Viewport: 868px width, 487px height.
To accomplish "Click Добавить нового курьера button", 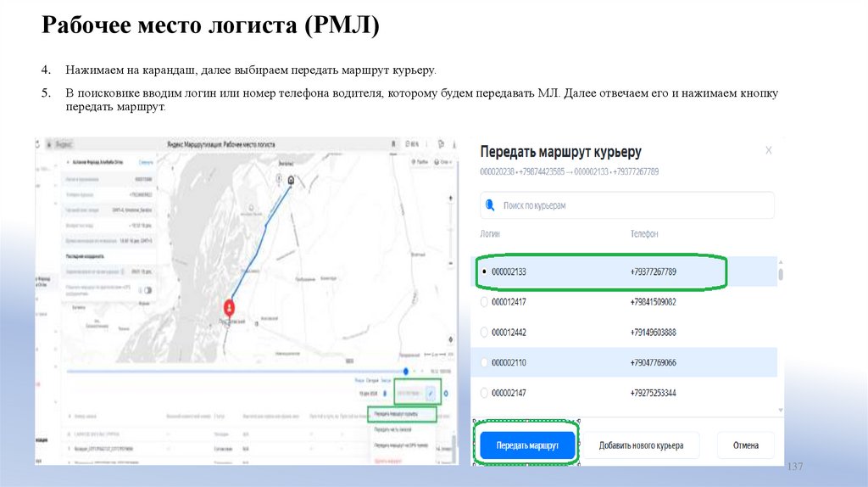I will (641, 445).
